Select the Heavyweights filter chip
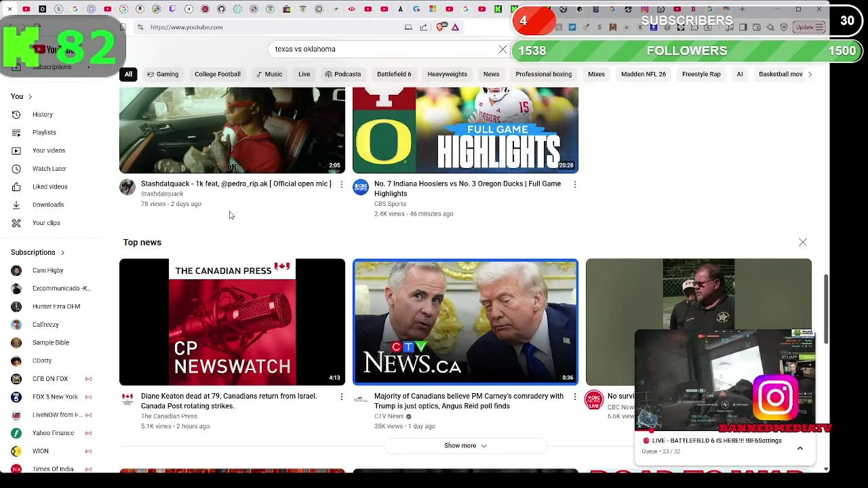 pos(447,74)
